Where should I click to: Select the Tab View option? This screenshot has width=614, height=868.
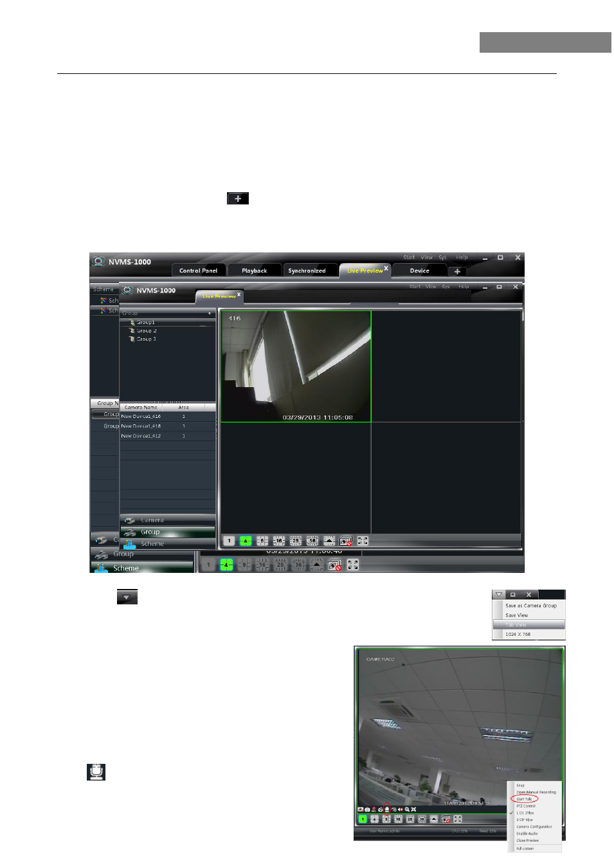point(529,625)
